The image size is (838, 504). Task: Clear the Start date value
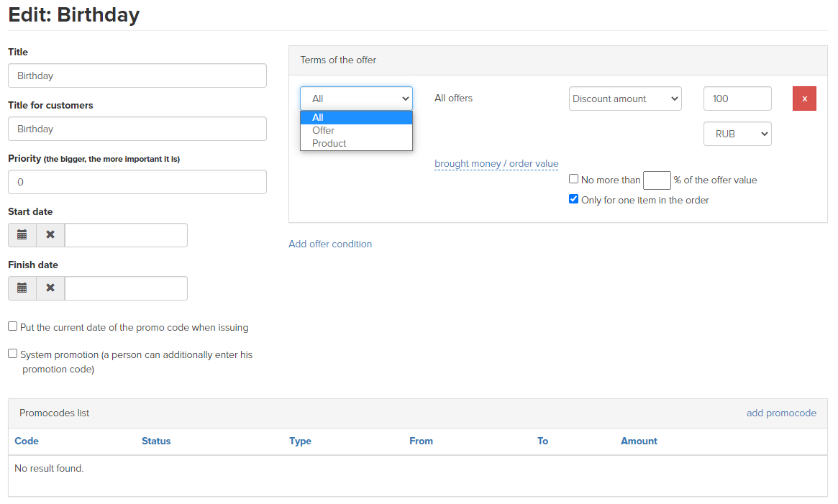click(x=50, y=235)
